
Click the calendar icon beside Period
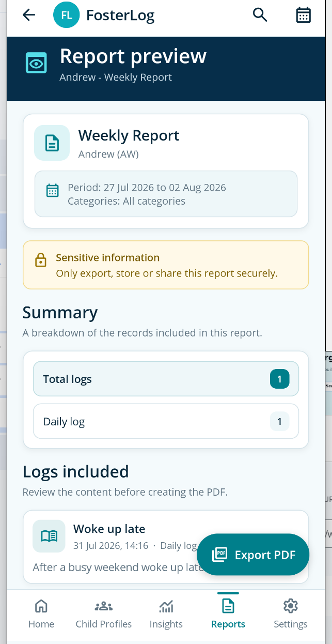(x=53, y=191)
